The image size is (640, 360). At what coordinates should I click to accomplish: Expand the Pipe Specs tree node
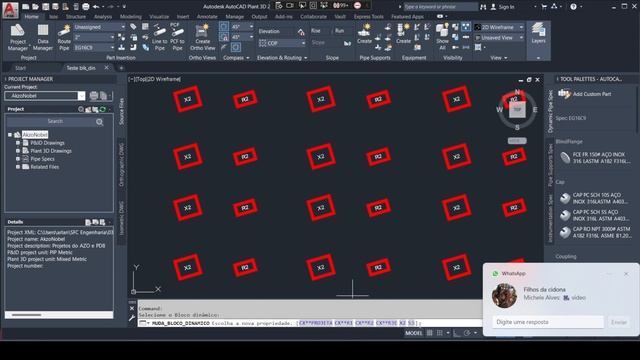point(18,159)
